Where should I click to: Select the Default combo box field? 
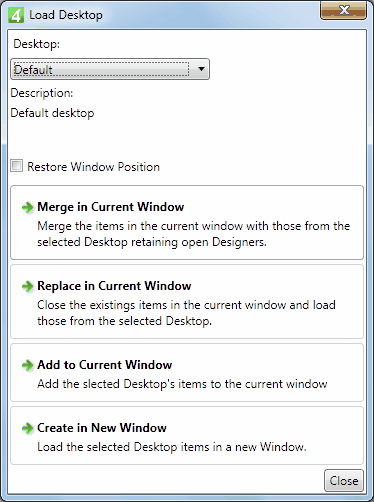[110, 69]
